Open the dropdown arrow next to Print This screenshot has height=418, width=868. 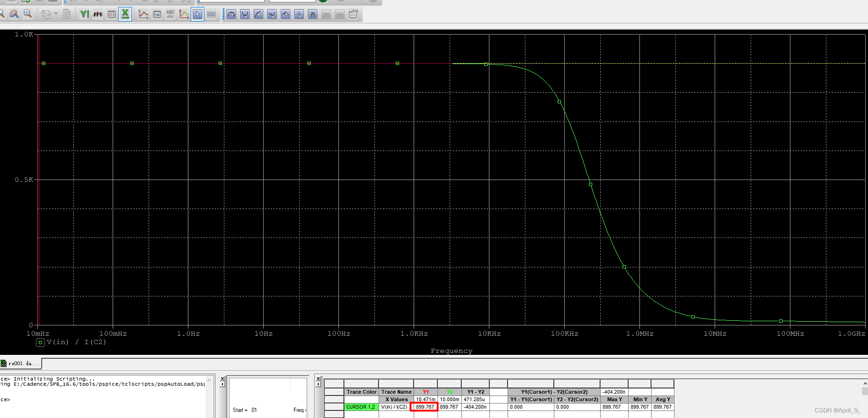[x=56, y=14]
